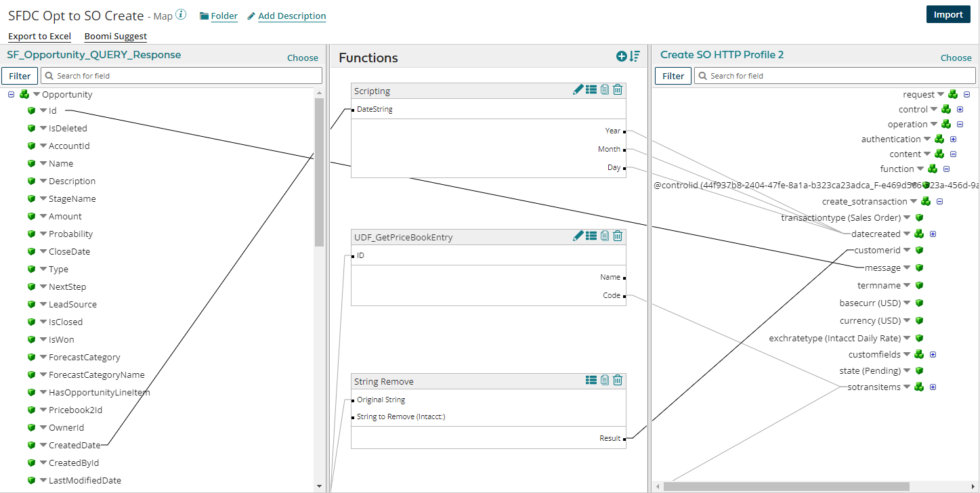This screenshot has width=980, height=493.
Task: Click the sort functions order icon
Action: pos(635,57)
